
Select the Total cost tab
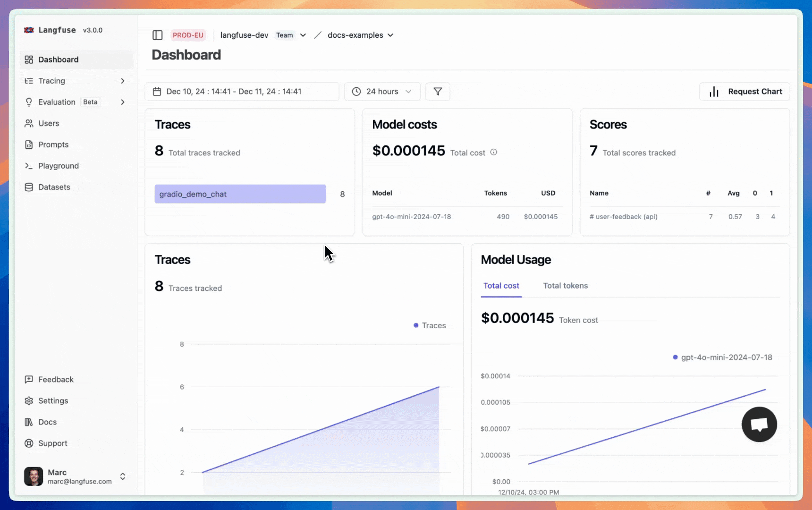tap(501, 286)
